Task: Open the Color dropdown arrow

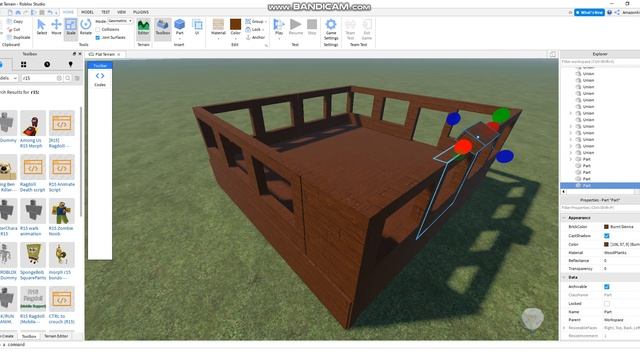Action: pyautogui.click(x=236, y=38)
